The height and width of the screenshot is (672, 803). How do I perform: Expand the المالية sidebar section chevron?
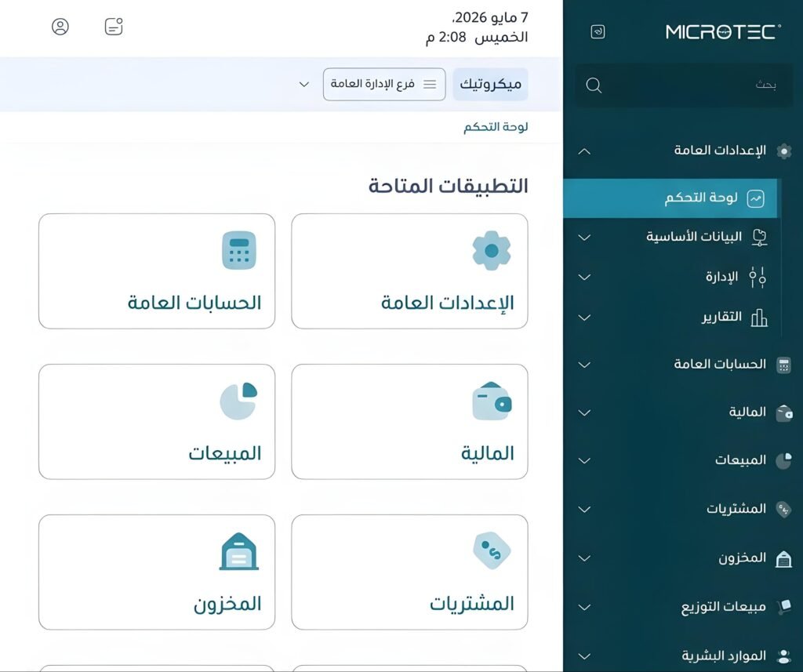click(584, 412)
